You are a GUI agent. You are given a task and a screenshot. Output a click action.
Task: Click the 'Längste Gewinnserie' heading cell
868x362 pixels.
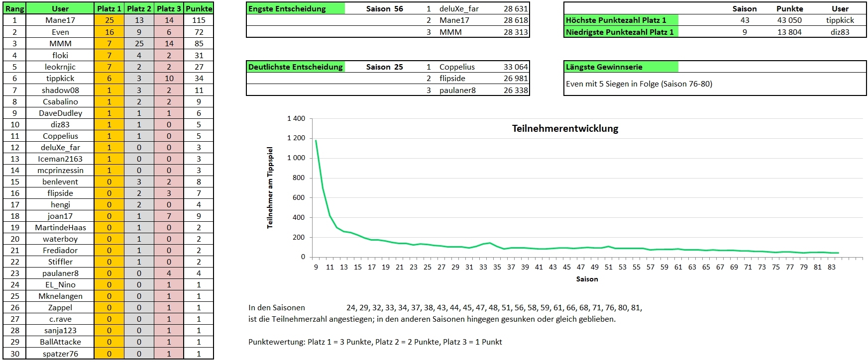click(x=620, y=67)
